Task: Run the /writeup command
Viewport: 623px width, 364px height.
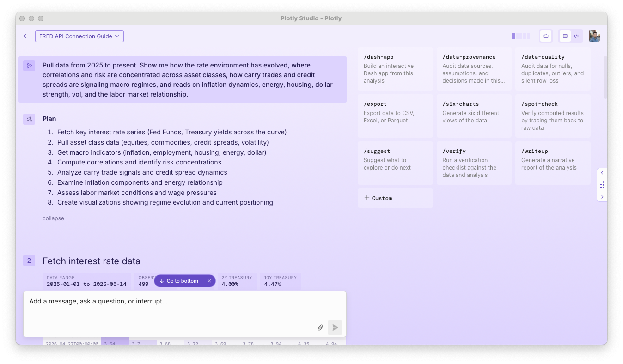Action: [x=553, y=163]
